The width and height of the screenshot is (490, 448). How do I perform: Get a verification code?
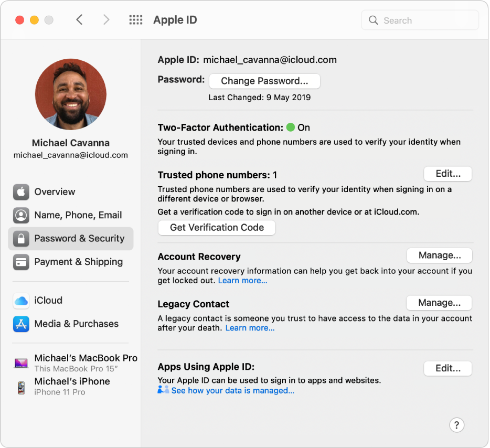pos(216,227)
